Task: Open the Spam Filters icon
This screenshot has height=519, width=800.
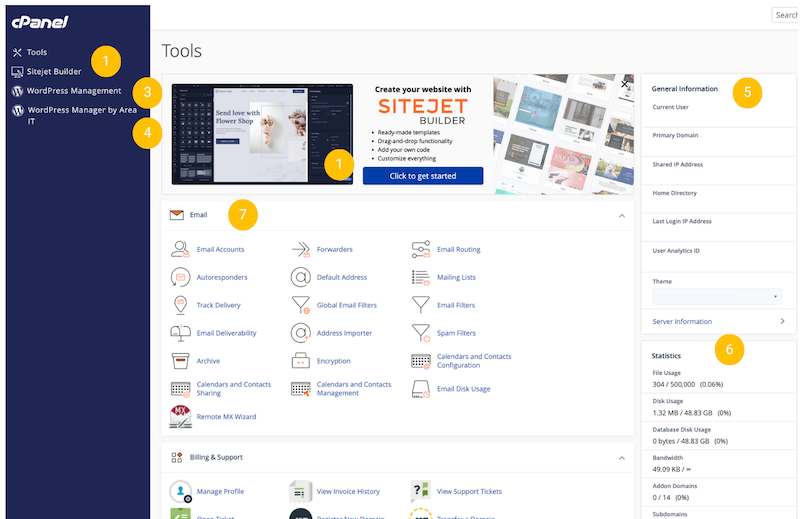Action: pyautogui.click(x=420, y=333)
